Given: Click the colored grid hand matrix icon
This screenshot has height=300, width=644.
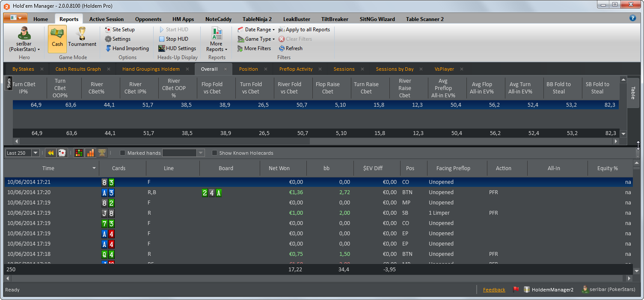Looking at the screenshot, I should 79,153.
